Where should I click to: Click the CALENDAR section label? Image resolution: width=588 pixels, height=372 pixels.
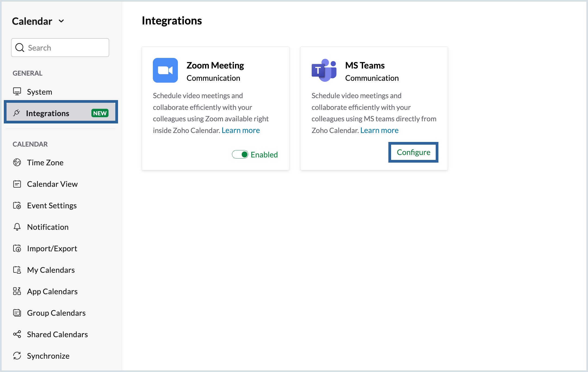[30, 144]
